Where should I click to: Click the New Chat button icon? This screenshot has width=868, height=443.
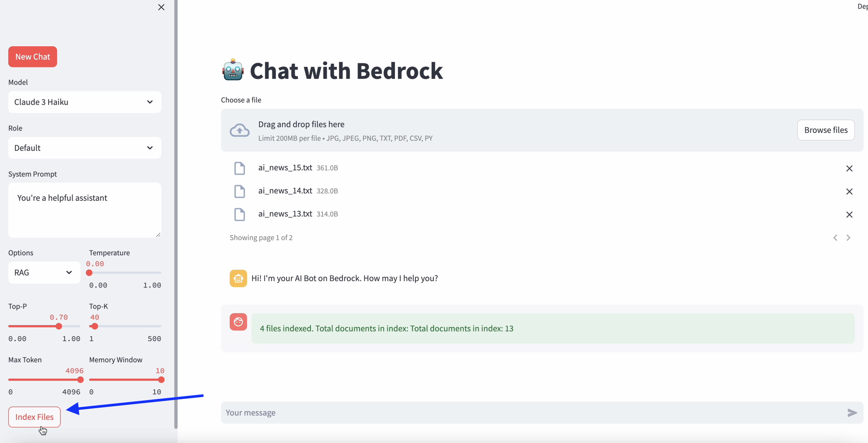(x=32, y=56)
